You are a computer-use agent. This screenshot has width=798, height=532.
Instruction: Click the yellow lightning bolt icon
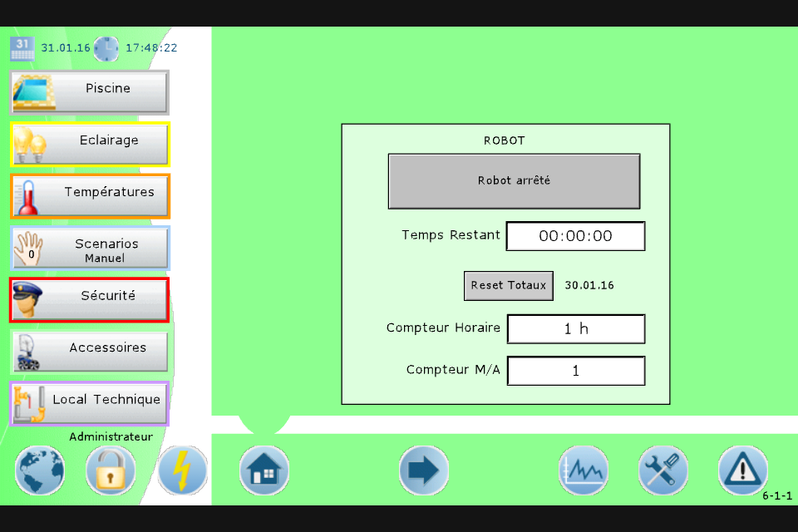click(x=182, y=471)
